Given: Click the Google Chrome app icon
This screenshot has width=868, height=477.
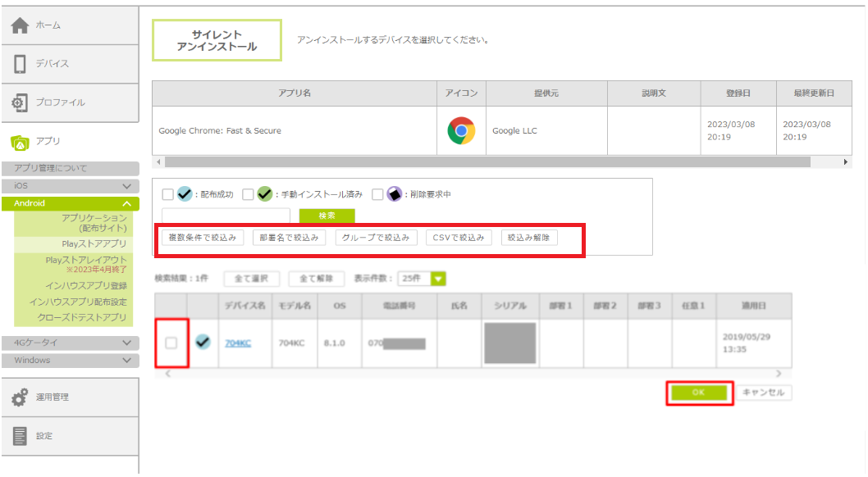Looking at the screenshot, I should (461, 130).
